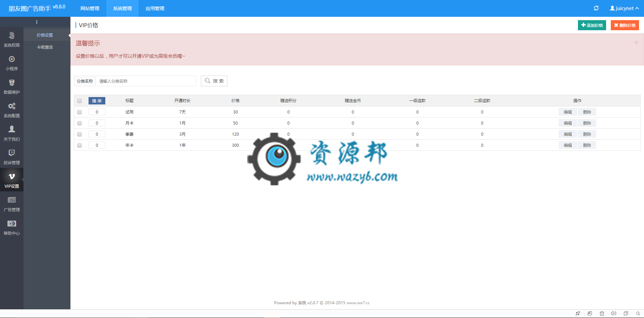Switch to the 系统管理 top menu

[122, 8]
